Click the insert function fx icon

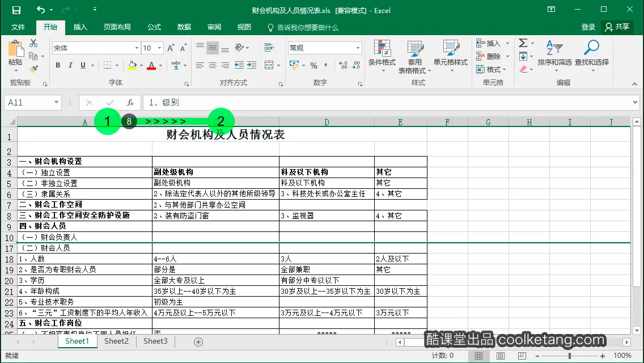[x=130, y=102]
